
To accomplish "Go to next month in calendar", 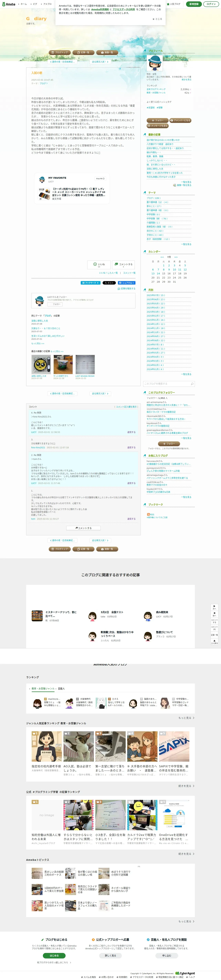I will click(176, 257).
